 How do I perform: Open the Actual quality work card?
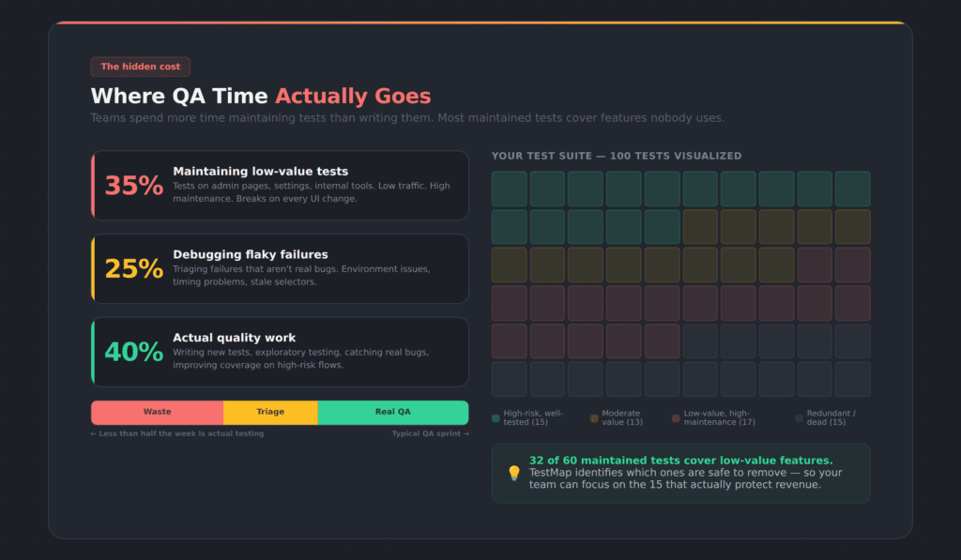(x=280, y=352)
